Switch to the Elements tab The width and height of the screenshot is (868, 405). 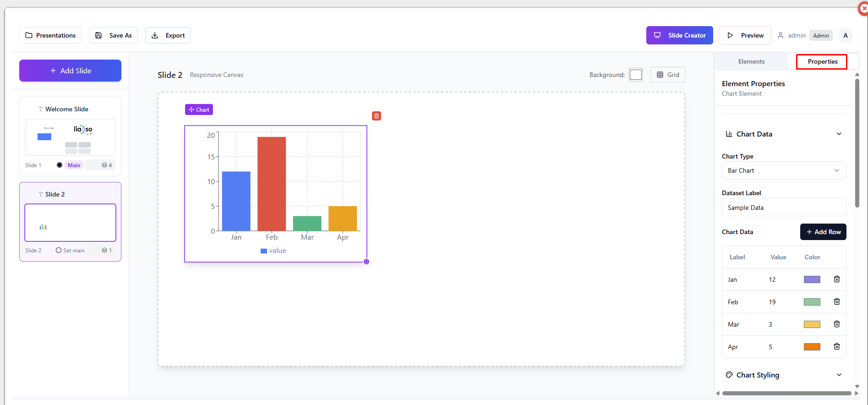(x=751, y=61)
